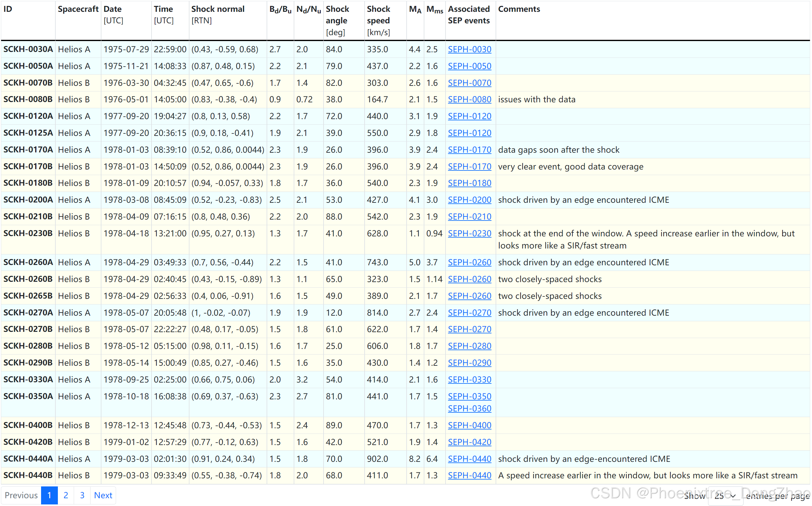The width and height of the screenshot is (812, 506).
Task: Open the SEPH-0050 SEP event link
Action: click(x=469, y=66)
